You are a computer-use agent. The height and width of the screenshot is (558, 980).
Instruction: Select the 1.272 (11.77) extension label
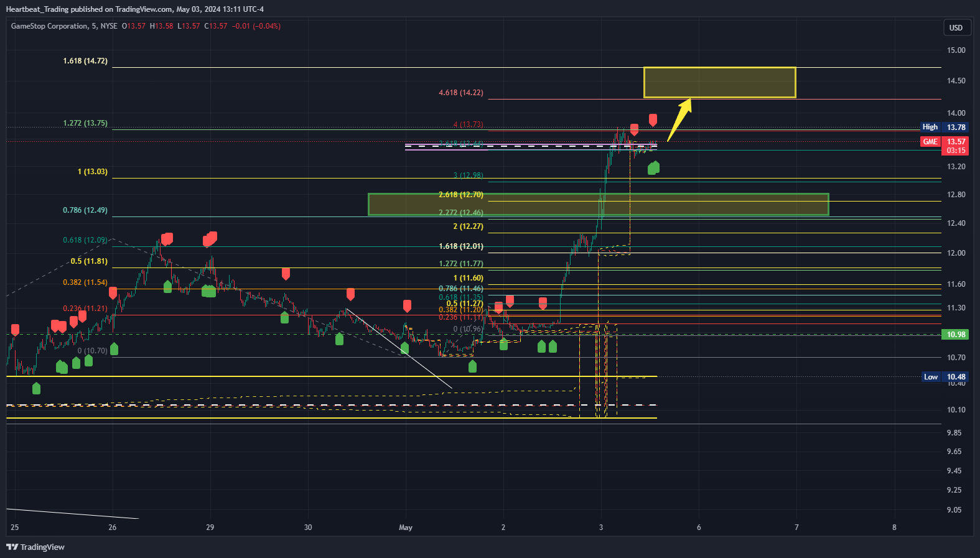461,264
